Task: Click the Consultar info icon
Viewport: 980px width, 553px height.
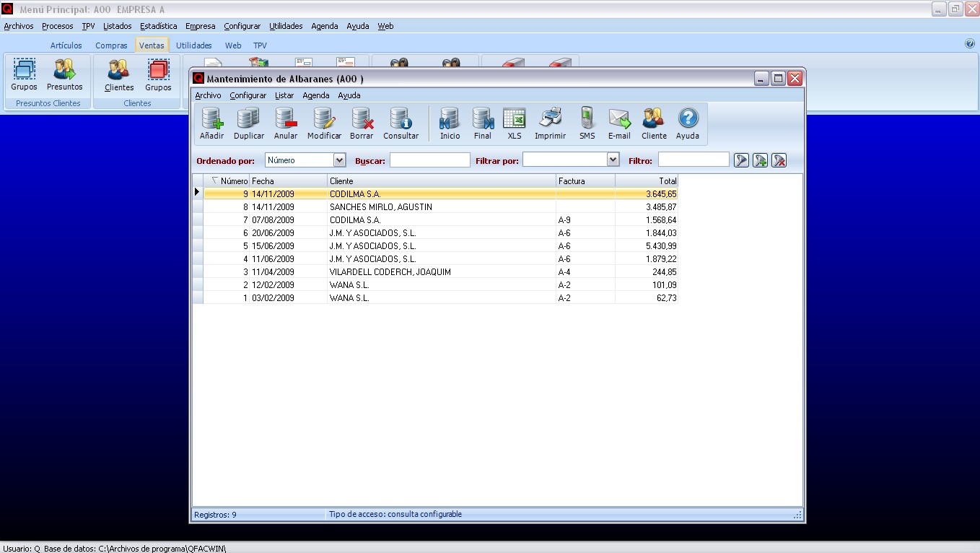Action: click(x=401, y=123)
